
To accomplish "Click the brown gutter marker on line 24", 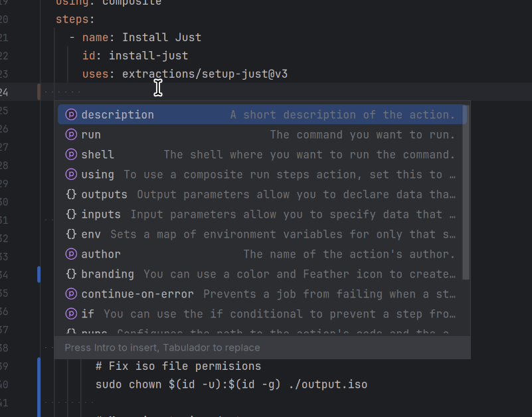I will click(x=39, y=92).
